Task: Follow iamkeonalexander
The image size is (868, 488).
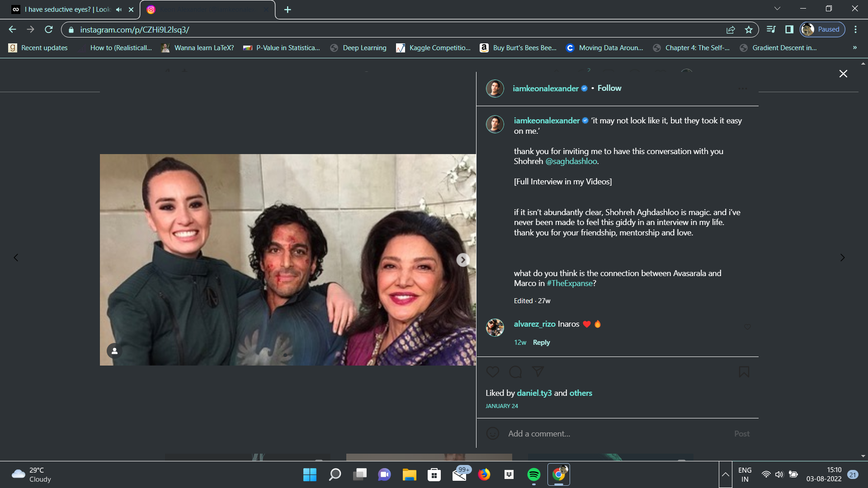Action: point(609,88)
